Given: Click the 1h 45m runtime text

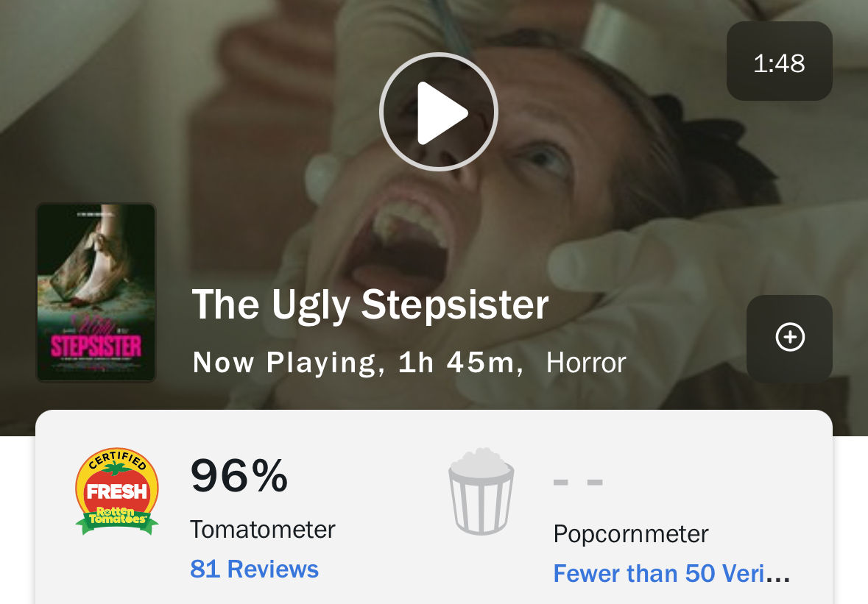Looking at the screenshot, I should 459,363.
